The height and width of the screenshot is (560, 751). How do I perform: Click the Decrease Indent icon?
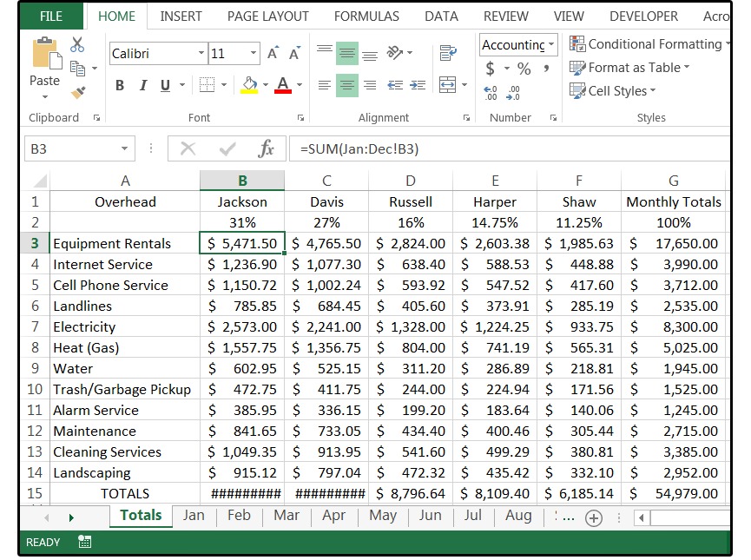[395, 85]
